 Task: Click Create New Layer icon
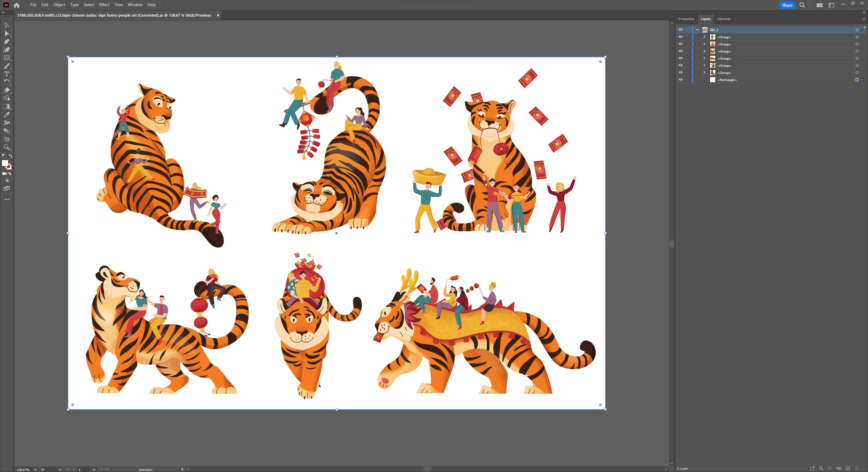(848, 468)
